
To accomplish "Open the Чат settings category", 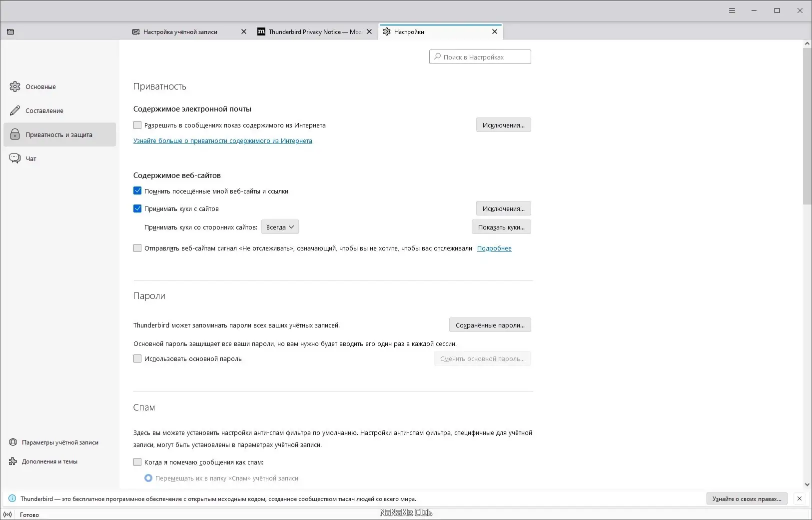I will point(59,158).
